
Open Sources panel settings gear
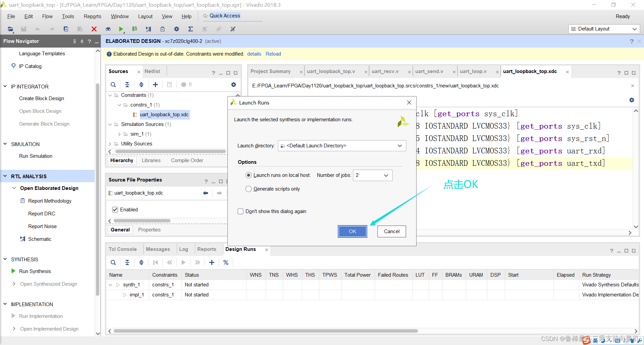click(x=234, y=85)
